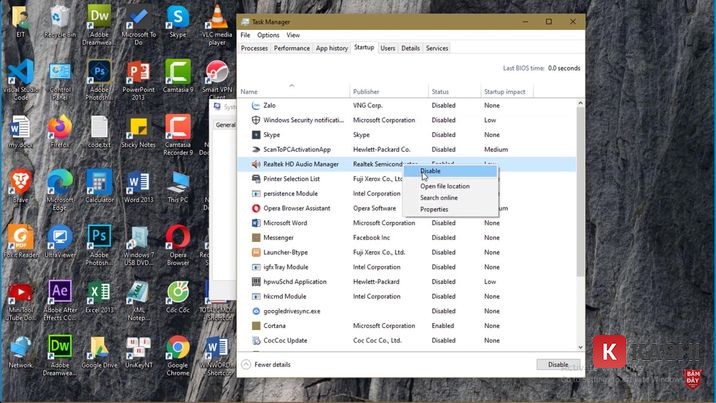Select Launcher-Btype startup row

(406, 252)
